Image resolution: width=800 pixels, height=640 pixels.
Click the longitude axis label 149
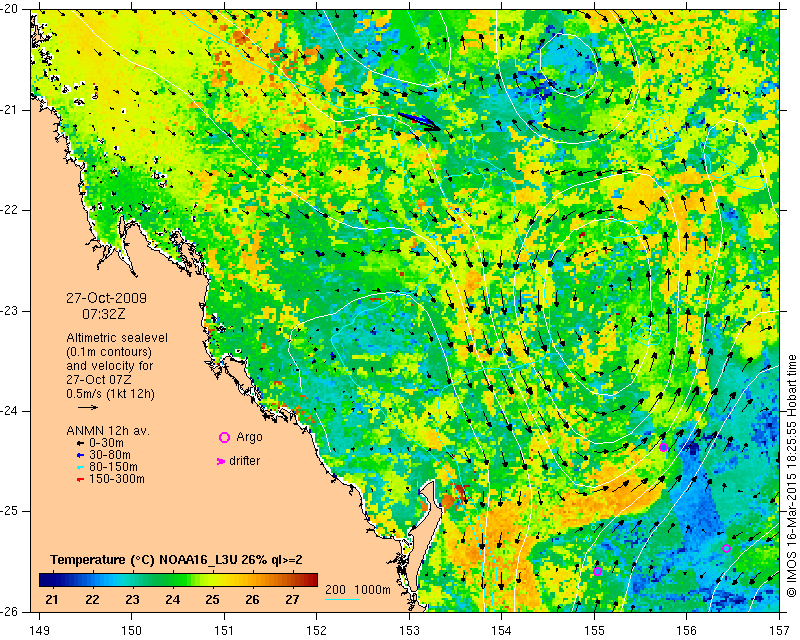click(40, 631)
